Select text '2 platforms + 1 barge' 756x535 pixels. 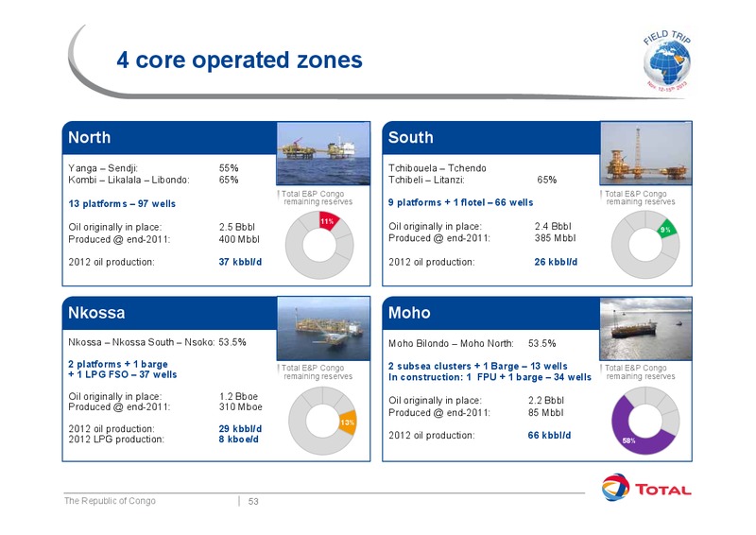pyautogui.click(x=118, y=364)
